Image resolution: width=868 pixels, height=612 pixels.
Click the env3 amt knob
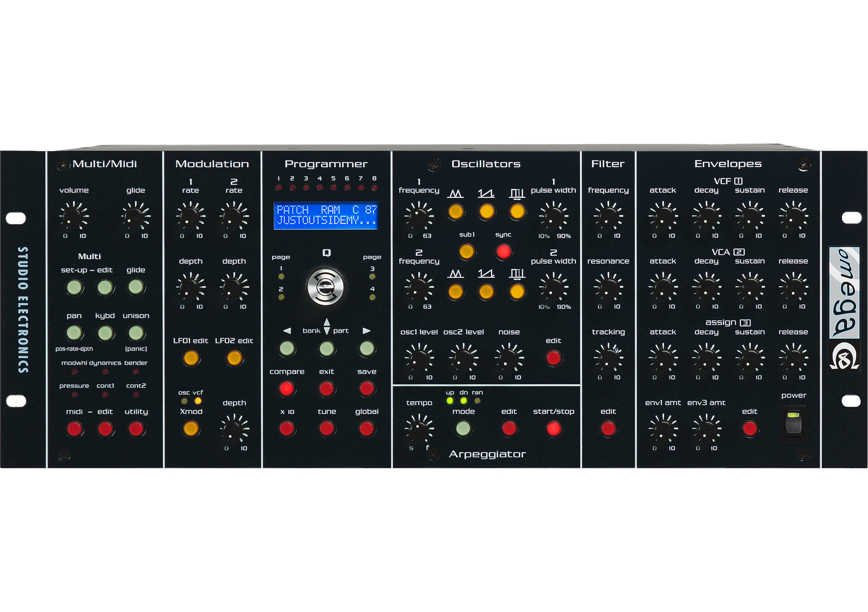[706, 429]
